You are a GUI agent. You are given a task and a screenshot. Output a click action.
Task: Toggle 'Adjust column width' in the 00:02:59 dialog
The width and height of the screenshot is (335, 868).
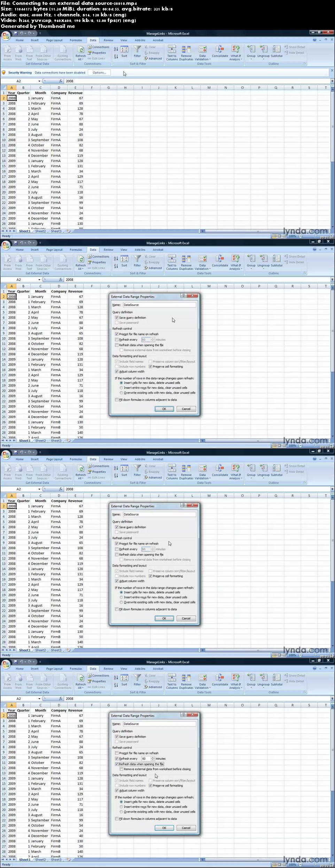[117, 581]
